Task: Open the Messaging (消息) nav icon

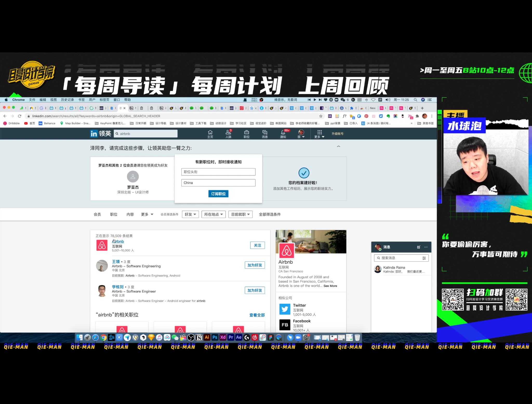Action: tap(265, 134)
